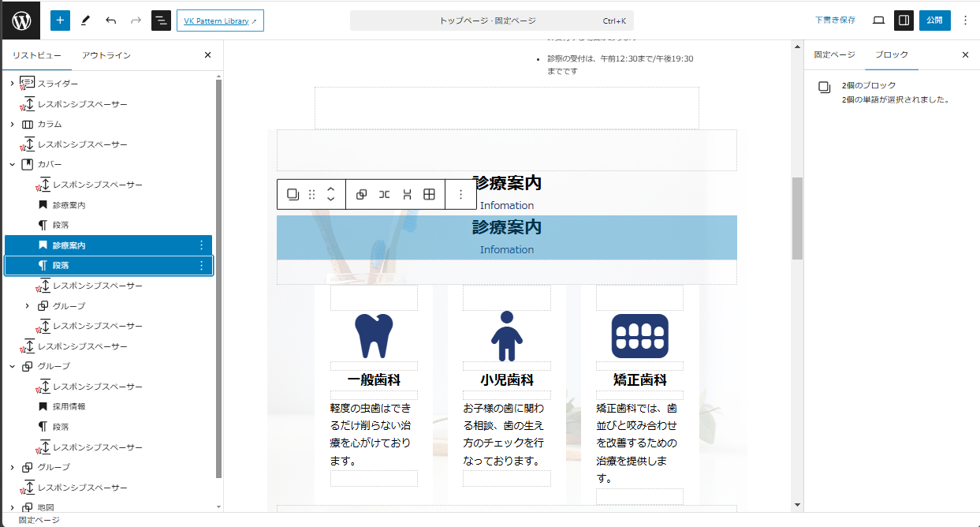980x527 pixels.
Task: Open options for the selected 段落 item
Action: tap(201, 266)
